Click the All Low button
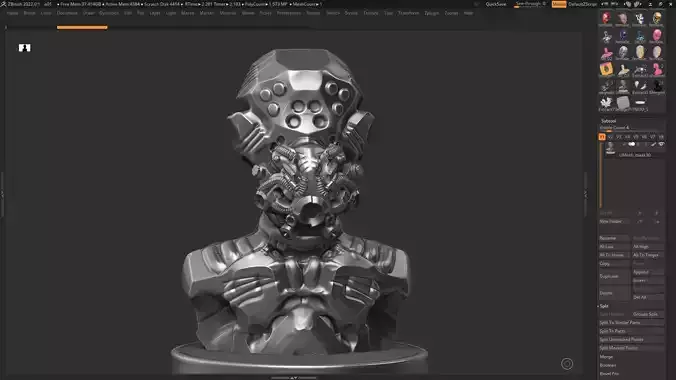676x380 pixels. point(614,247)
